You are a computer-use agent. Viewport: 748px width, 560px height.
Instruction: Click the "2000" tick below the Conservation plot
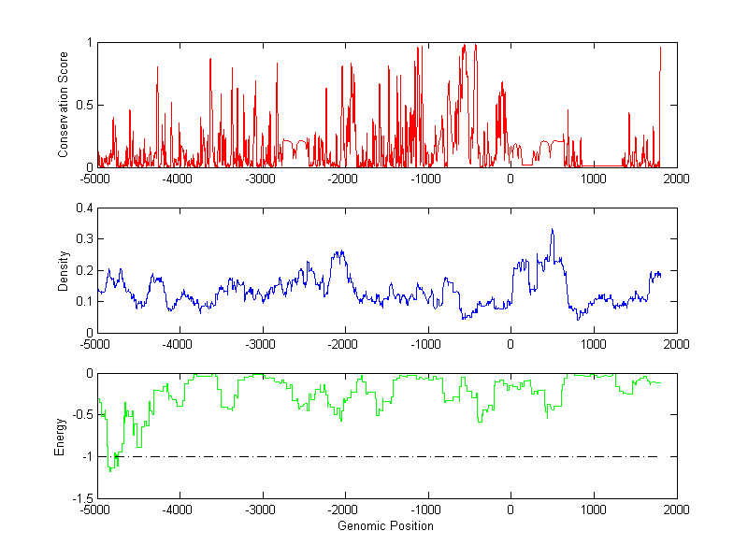coord(676,179)
